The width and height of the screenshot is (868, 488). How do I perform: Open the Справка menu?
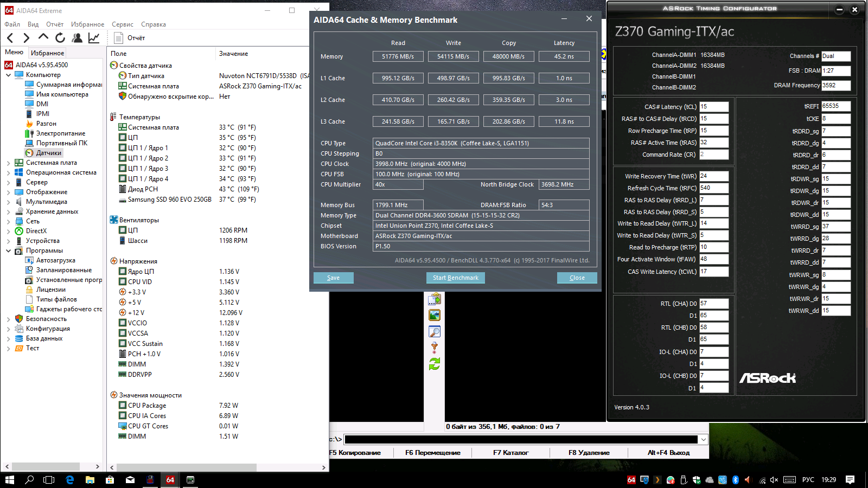(154, 24)
